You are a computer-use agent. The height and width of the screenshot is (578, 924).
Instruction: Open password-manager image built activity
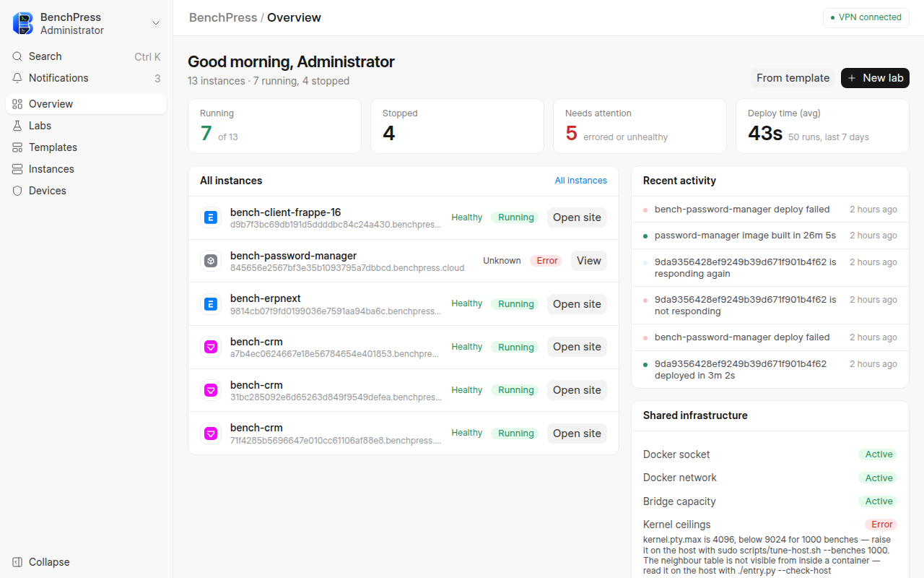point(770,236)
